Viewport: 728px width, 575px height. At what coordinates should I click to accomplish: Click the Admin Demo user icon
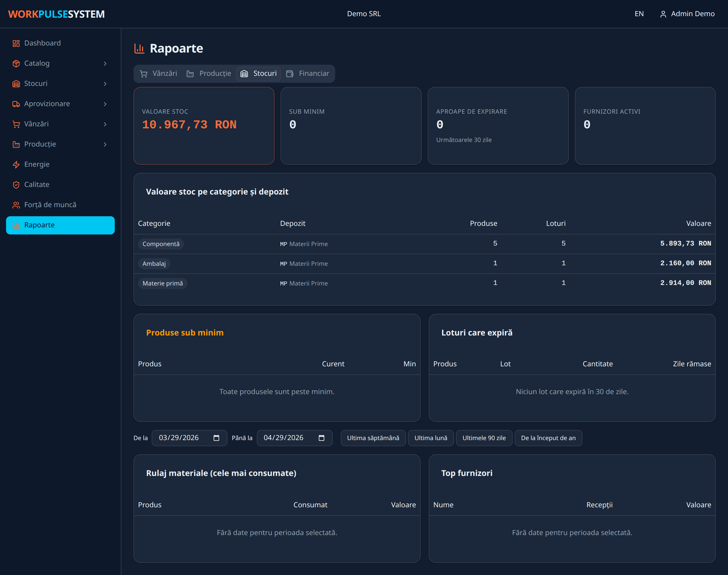tap(663, 14)
